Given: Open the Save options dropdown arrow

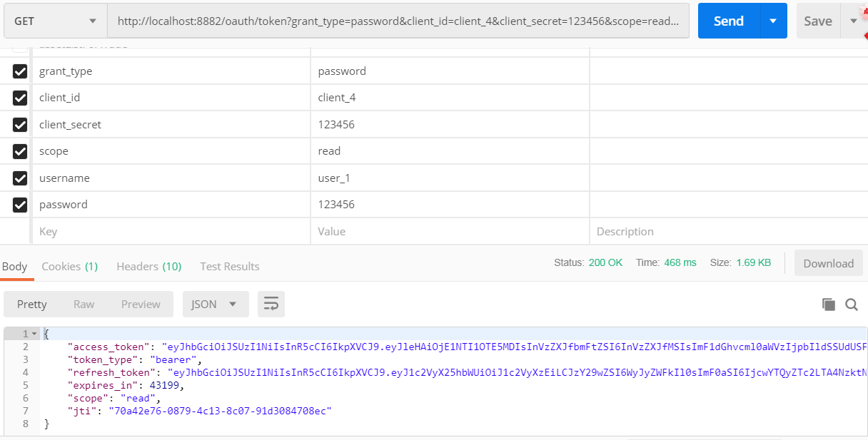Looking at the screenshot, I should coord(853,21).
